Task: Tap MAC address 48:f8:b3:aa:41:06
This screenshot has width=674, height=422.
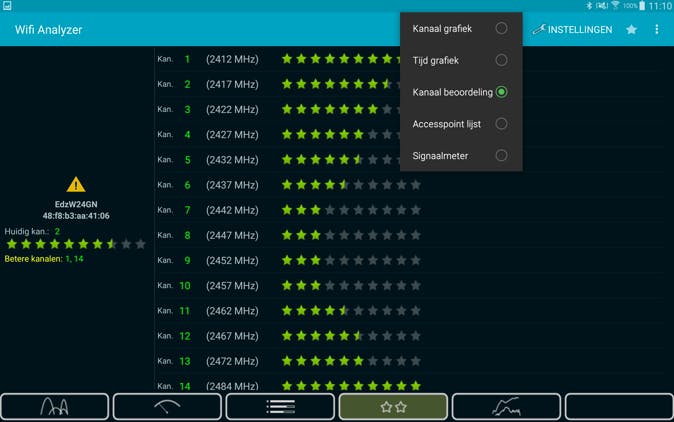Action: tap(76, 216)
